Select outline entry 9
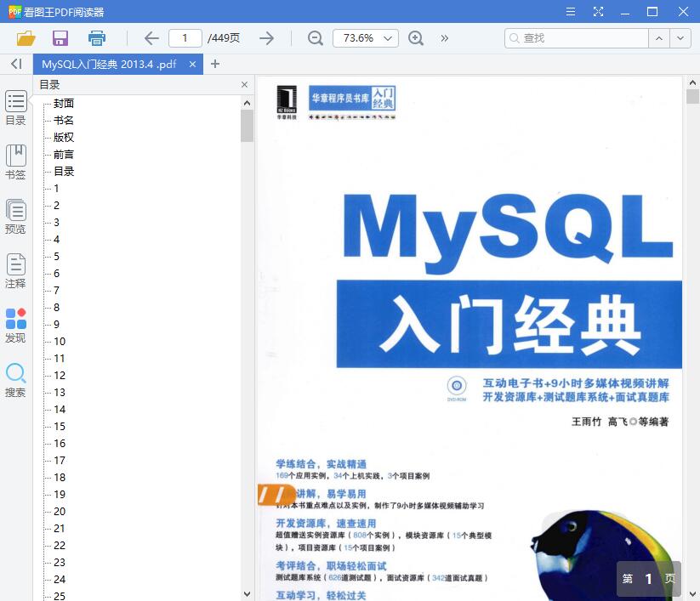 (56, 325)
